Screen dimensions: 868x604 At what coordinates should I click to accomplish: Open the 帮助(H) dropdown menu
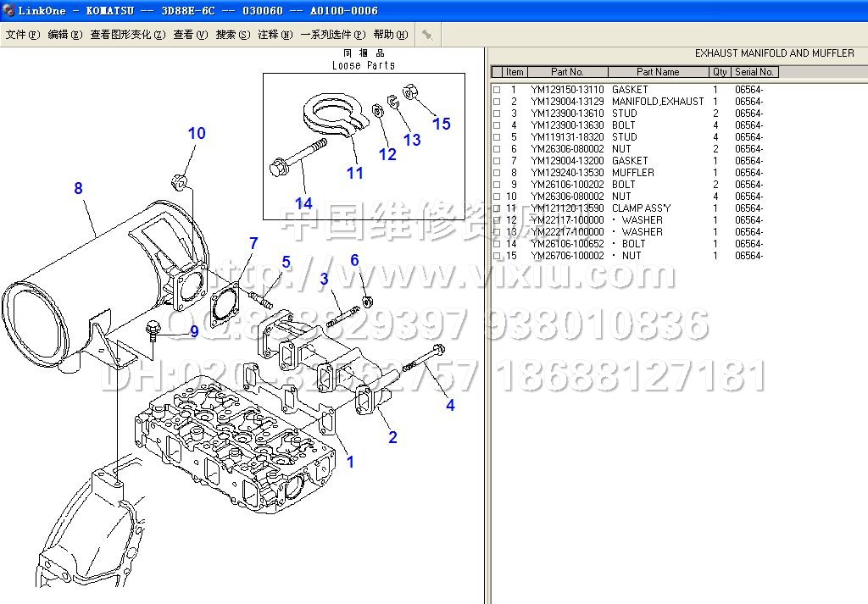click(x=391, y=35)
